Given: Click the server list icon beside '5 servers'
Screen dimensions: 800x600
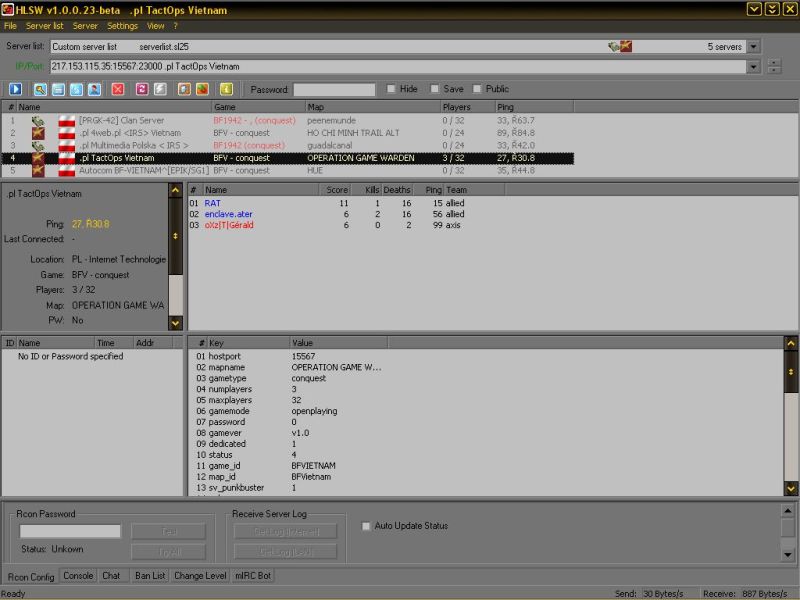Looking at the screenshot, I should [x=620, y=46].
